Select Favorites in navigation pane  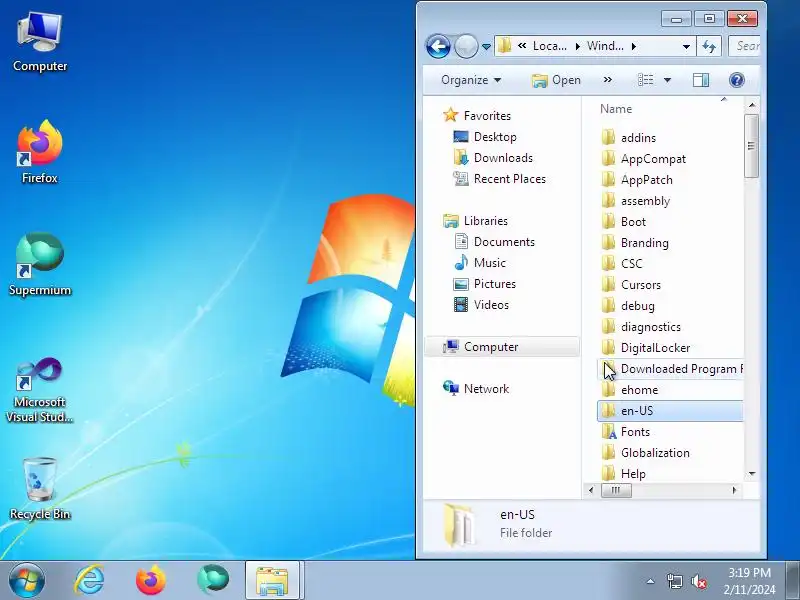coord(487,116)
